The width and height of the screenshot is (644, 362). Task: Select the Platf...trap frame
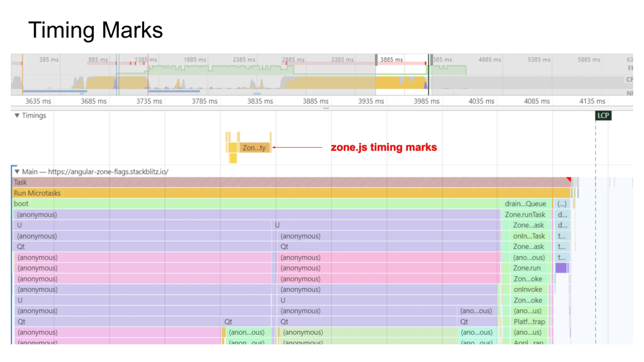coord(529,321)
